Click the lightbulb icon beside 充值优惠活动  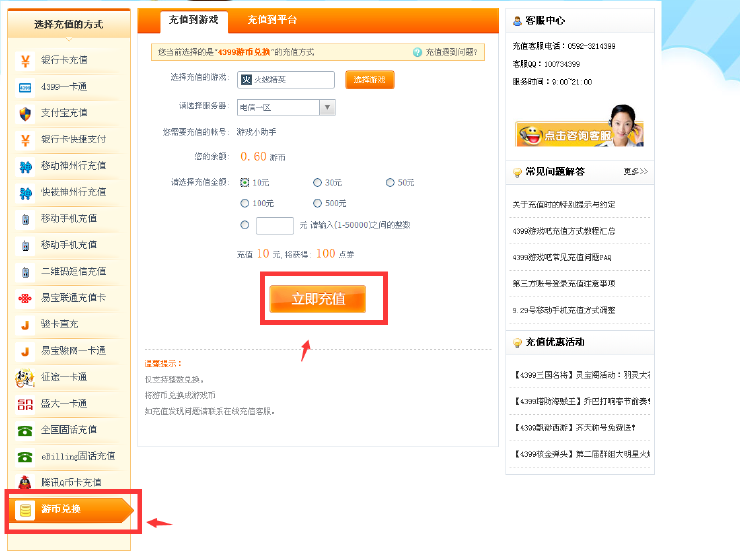pos(517,343)
